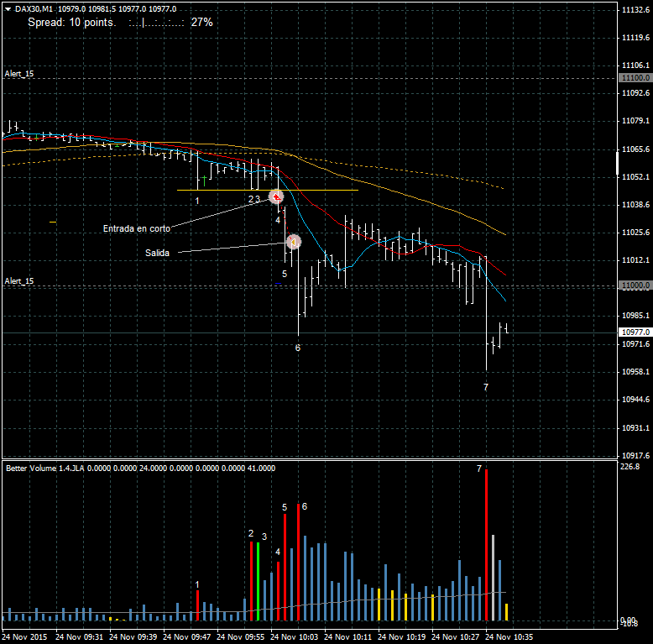Select the "Entrada en corto" annotation text
Screen dimensions: 653x644
pyautogui.click(x=136, y=228)
